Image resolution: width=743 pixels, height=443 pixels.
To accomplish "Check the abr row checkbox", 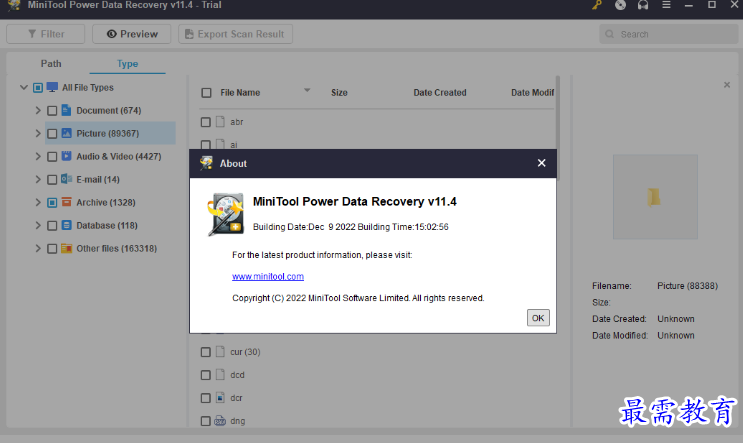I will (x=205, y=122).
